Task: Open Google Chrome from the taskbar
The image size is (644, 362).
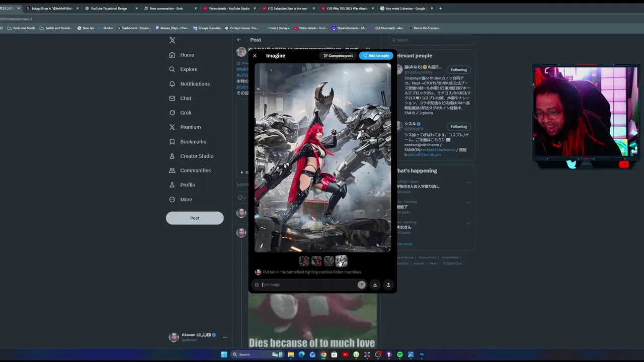Action: click(324, 354)
